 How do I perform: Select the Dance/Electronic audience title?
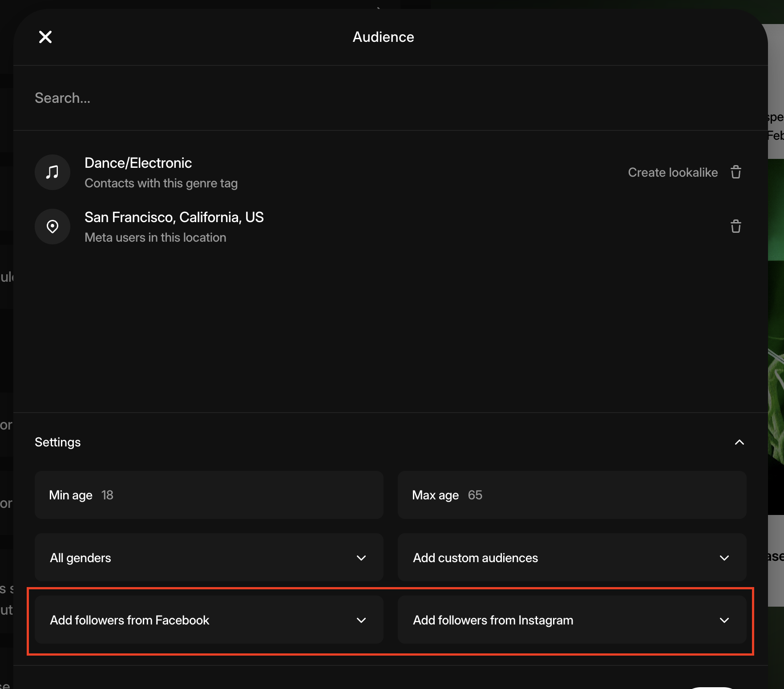pos(138,163)
